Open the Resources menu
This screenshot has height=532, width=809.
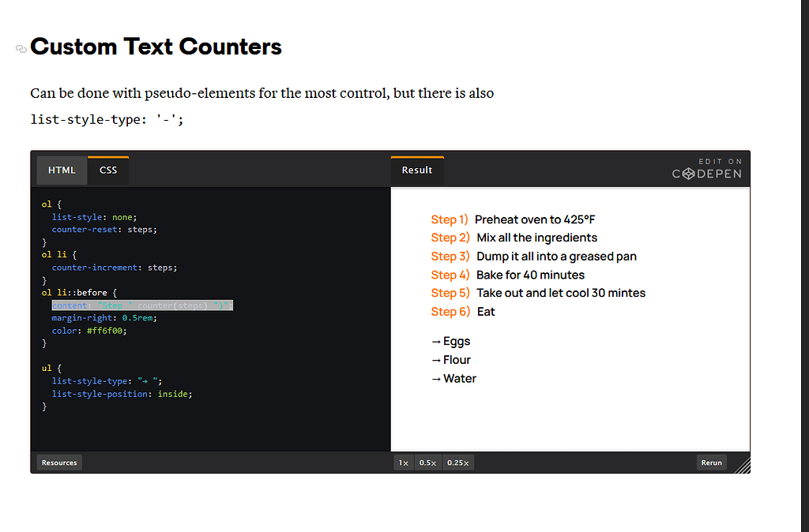(x=58, y=463)
